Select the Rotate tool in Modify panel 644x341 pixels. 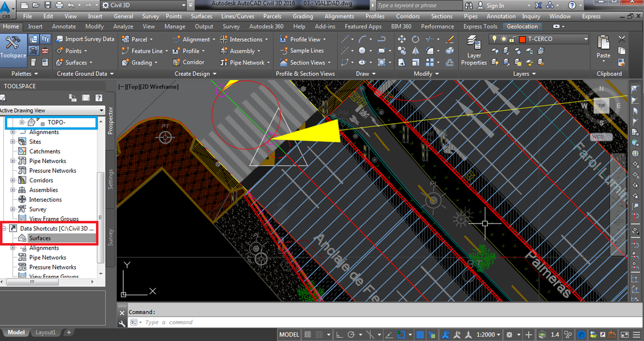[x=416, y=39]
